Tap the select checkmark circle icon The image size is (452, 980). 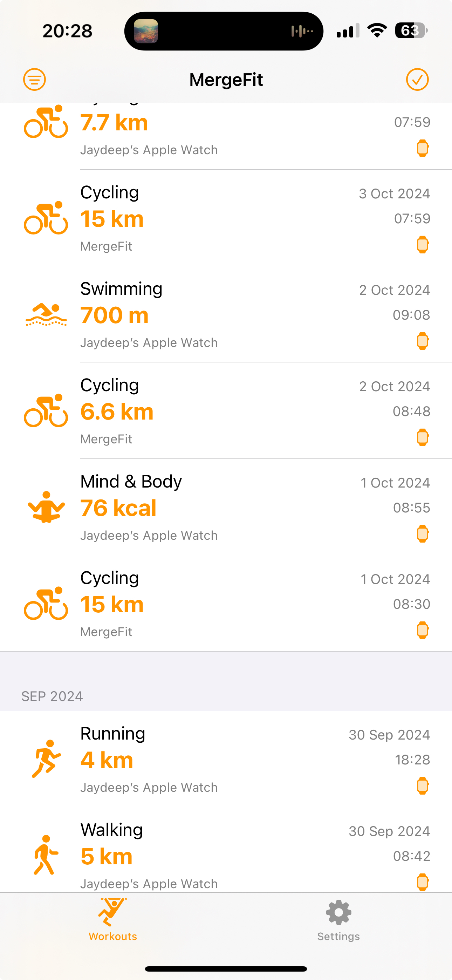pyautogui.click(x=417, y=80)
